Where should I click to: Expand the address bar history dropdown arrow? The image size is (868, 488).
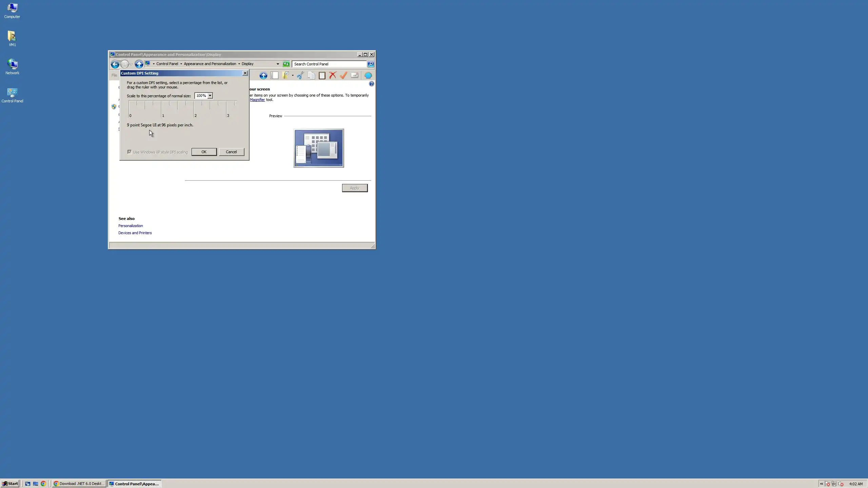(278, 64)
